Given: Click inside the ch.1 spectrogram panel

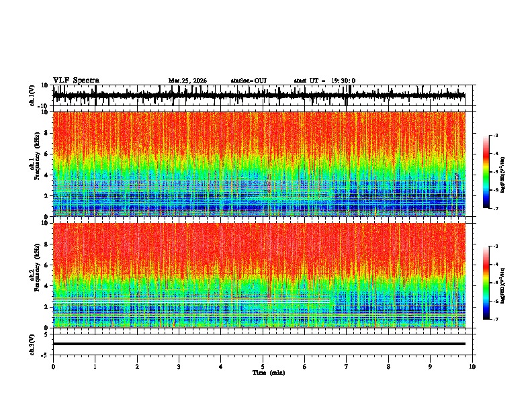Looking at the screenshot, I should 259,164.
